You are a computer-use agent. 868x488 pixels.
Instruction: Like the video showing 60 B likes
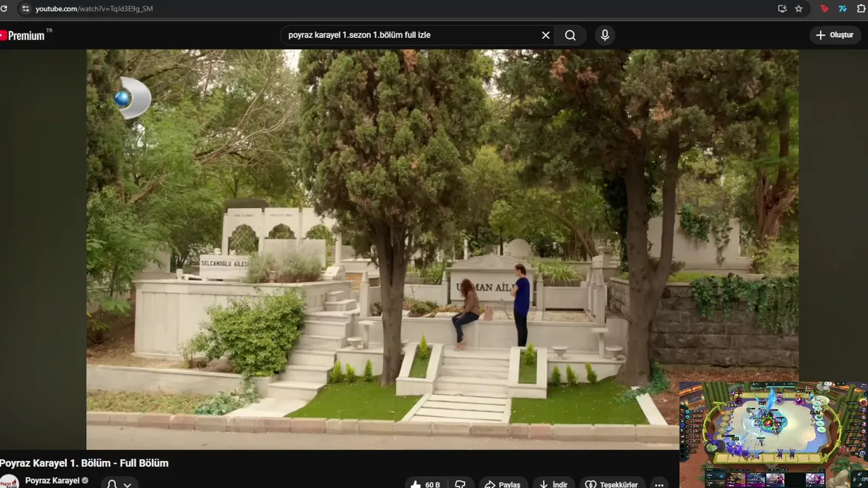[426, 484]
